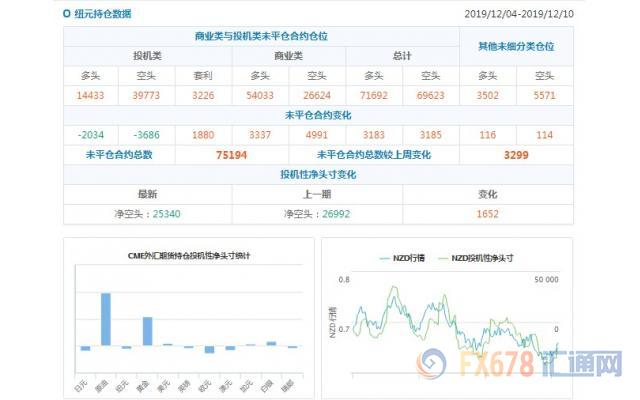Click the change value 3183
The width and height of the screenshot is (640, 400).
(374, 135)
